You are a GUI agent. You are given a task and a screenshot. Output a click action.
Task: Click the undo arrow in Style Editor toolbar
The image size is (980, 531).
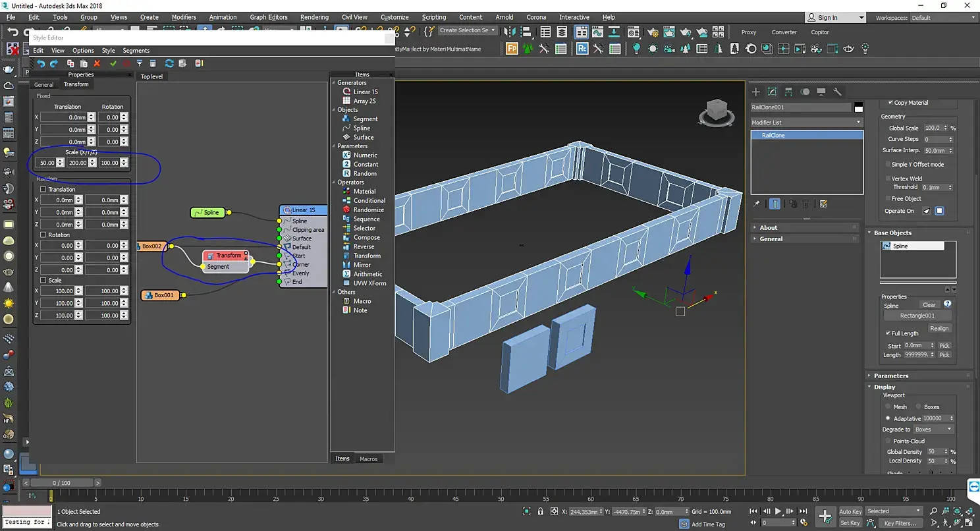click(x=41, y=63)
